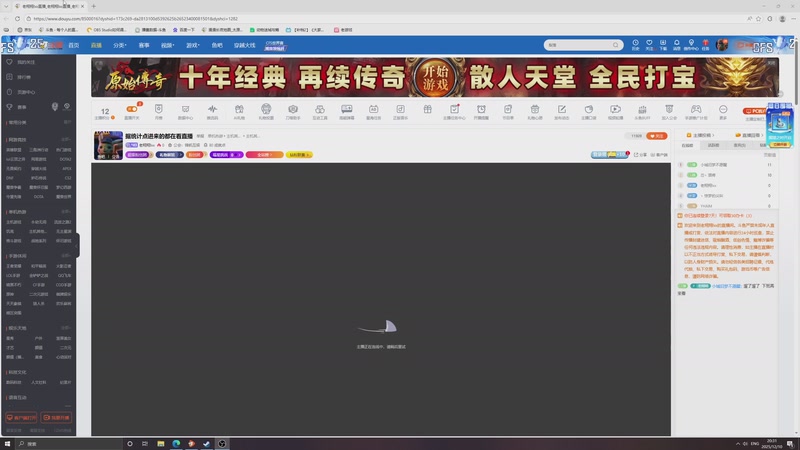Open OBS Studio from the taskbar
Image resolution: width=800 pixels, height=450 pixels.
tap(222, 443)
